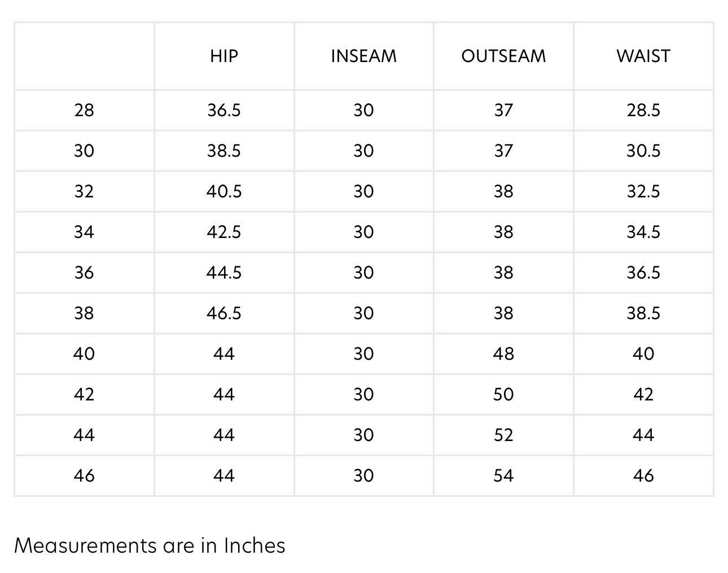The width and height of the screenshot is (728, 573).
Task: Click hip value 46.5 in table
Action: (x=224, y=313)
